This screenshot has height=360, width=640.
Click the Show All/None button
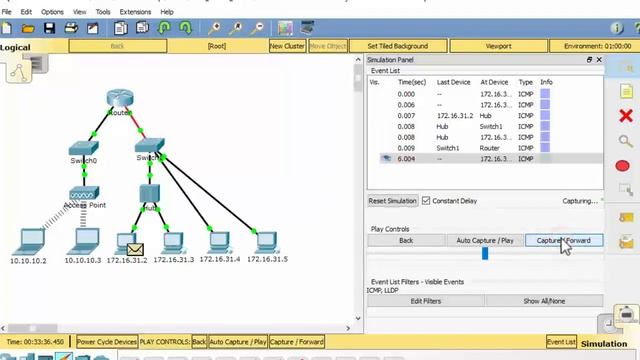pos(544,301)
